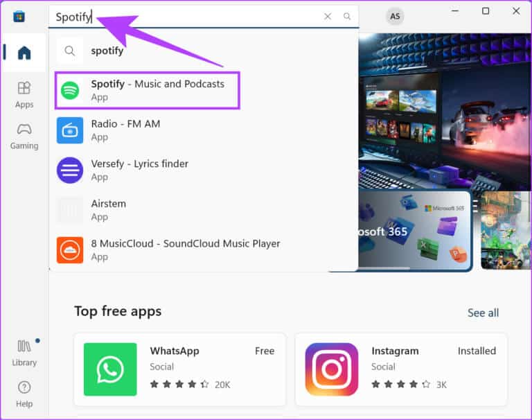Click the magnifier search button in search bar
Viewport: 532px width, 420px height.
(347, 17)
